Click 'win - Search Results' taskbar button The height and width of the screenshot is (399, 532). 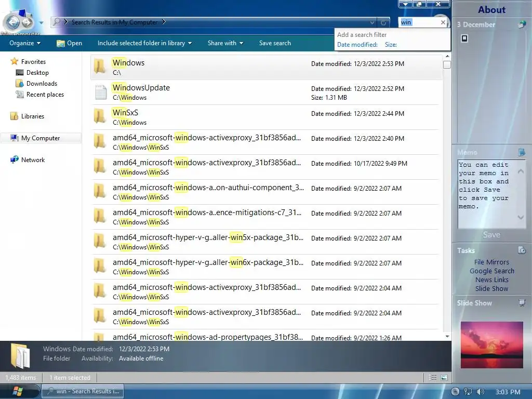[83, 391]
